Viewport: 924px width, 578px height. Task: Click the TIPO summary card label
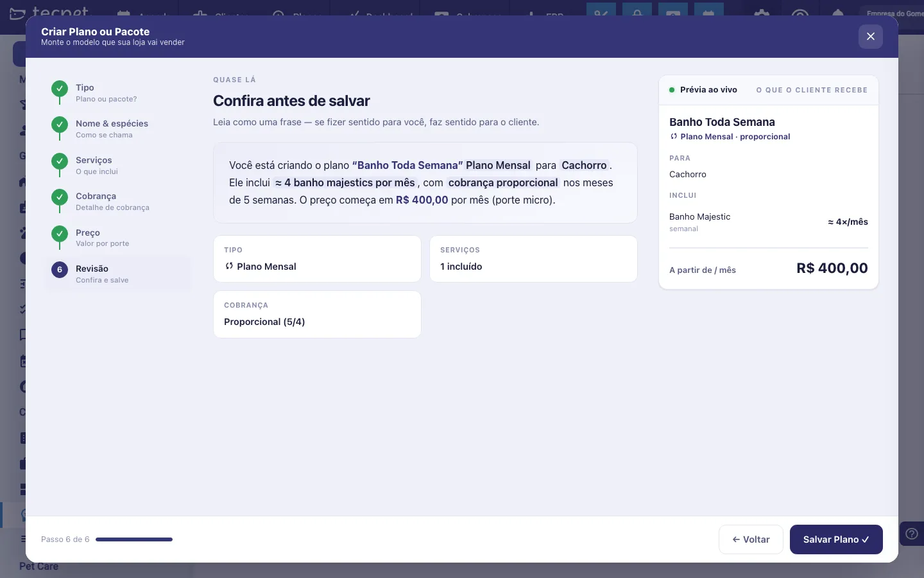tap(233, 250)
